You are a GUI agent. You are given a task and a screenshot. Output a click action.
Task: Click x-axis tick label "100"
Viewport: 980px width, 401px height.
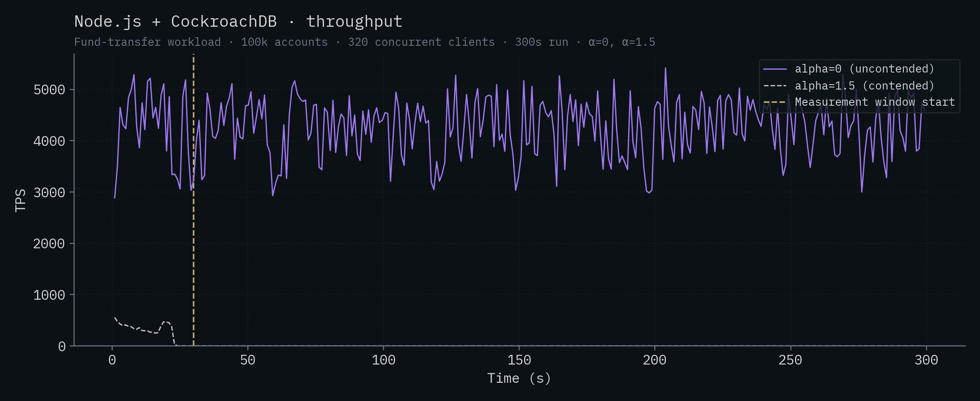click(383, 360)
